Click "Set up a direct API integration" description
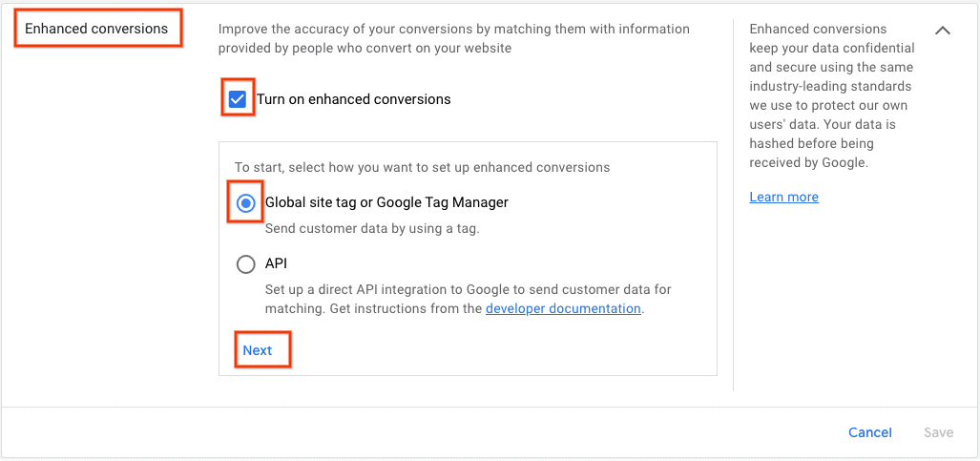Viewport: 980px width, 461px height. [x=469, y=299]
